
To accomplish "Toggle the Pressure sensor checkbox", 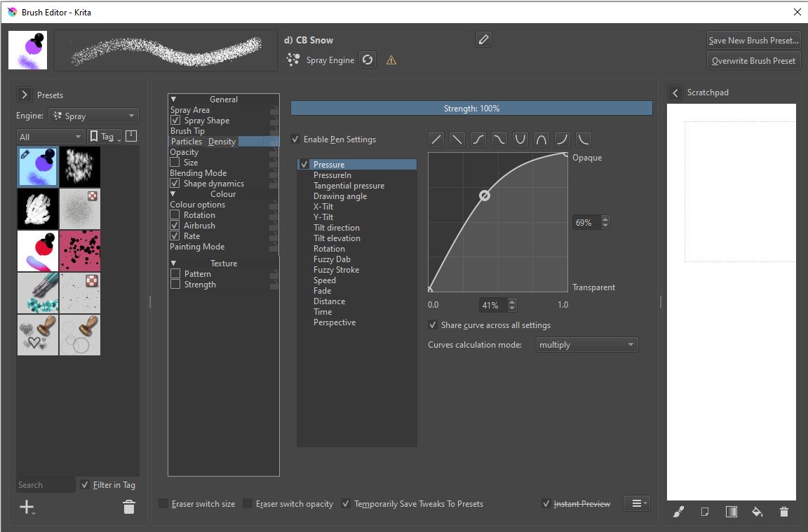I will (x=304, y=164).
